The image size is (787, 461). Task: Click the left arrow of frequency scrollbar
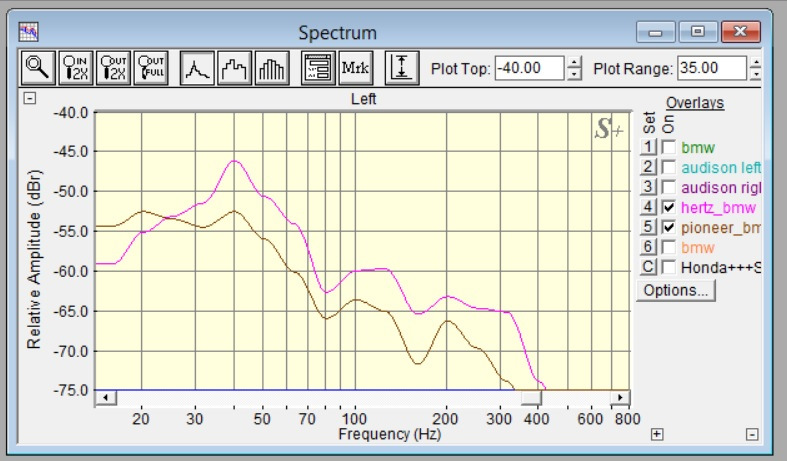click(x=105, y=398)
